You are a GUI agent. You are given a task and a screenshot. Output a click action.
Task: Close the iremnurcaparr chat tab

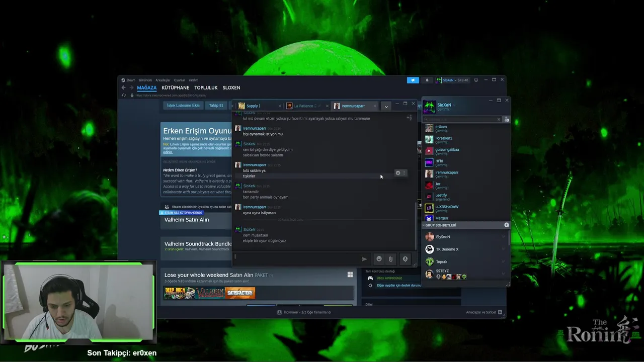coord(374,106)
